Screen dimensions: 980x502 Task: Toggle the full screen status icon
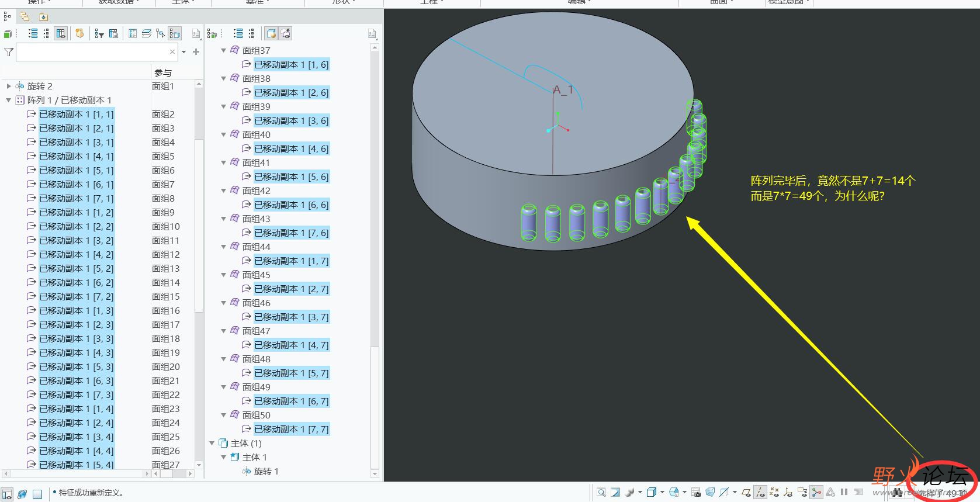37,494
